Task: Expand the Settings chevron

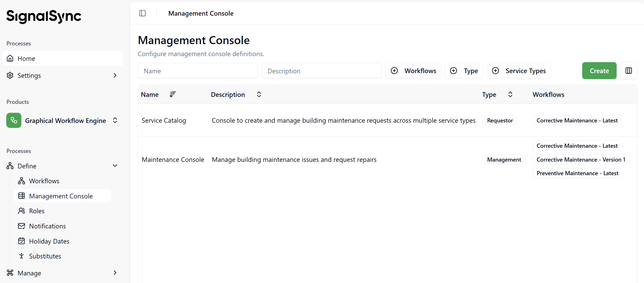Action: click(115, 75)
